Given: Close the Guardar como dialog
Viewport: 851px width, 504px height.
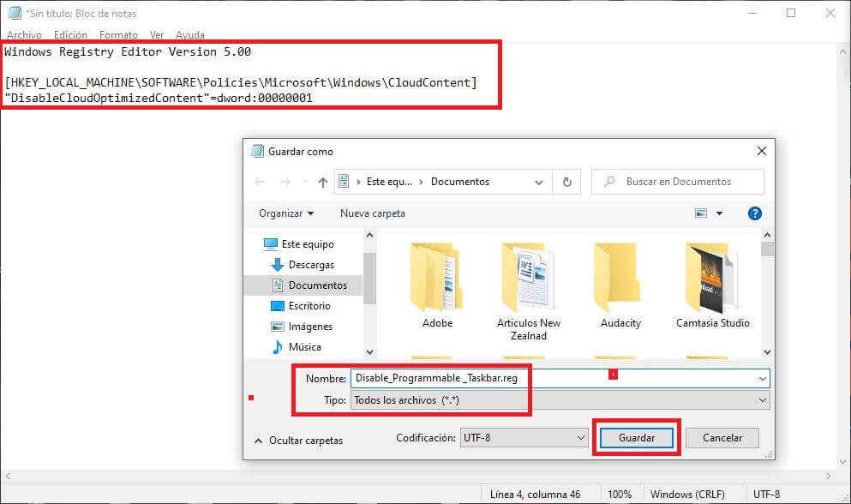Looking at the screenshot, I should pyautogui.click(x=762, y=151).
